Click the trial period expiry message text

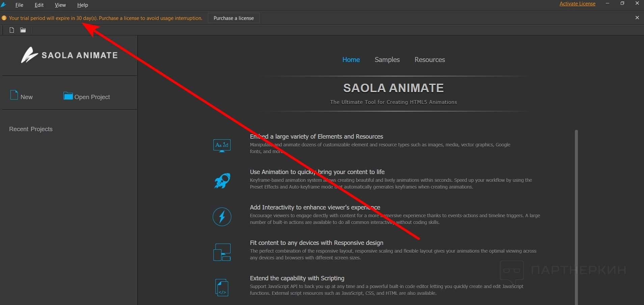(x=106, y=18)
